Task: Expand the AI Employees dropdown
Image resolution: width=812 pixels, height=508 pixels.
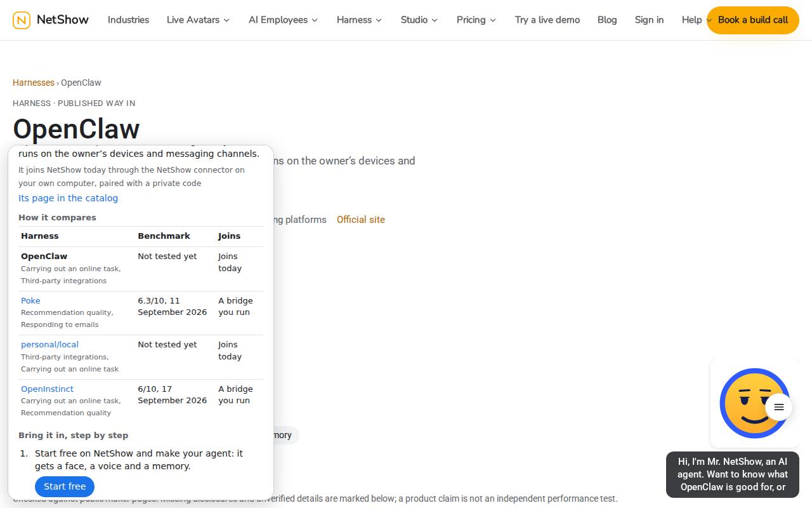Action: tap(283, 20)
